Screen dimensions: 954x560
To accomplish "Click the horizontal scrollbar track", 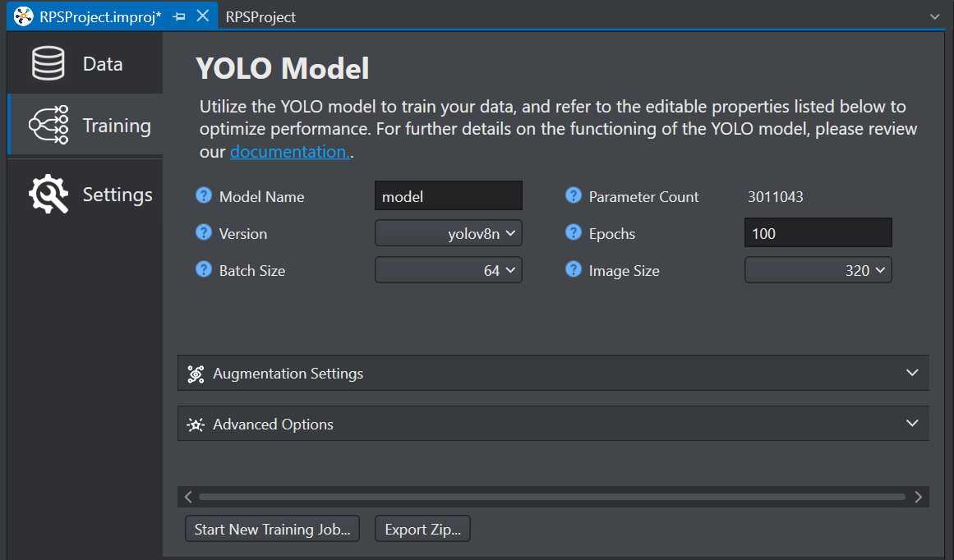I will [552, 497].
